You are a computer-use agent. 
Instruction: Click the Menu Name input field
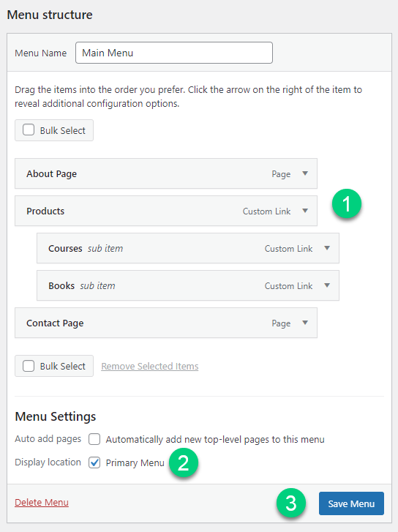tap(173, 53)
